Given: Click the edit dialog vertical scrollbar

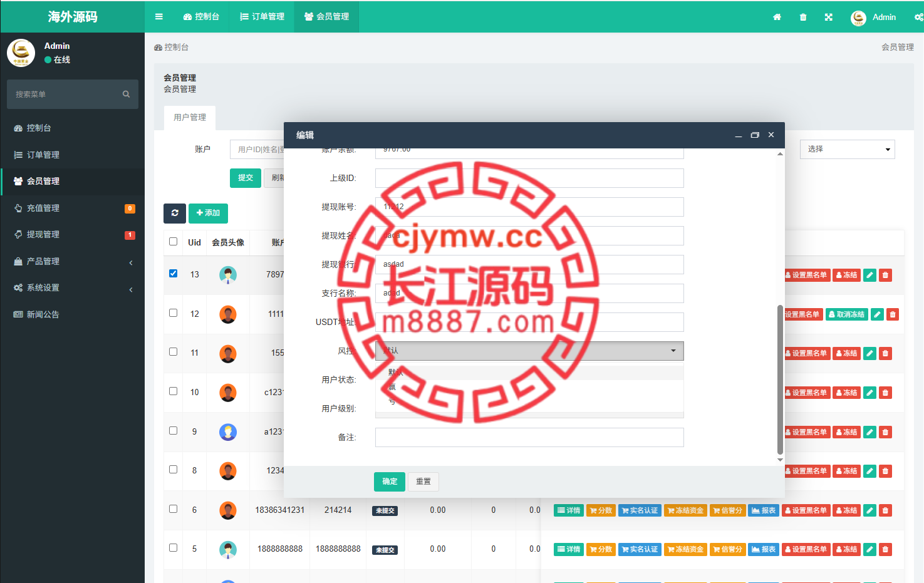Looking at the screenshot, I should click(780, 379).
